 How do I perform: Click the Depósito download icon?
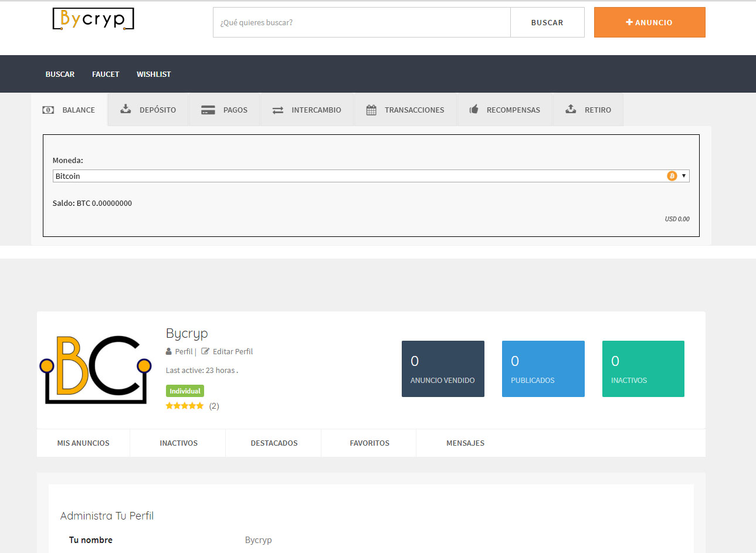[126, 109]
